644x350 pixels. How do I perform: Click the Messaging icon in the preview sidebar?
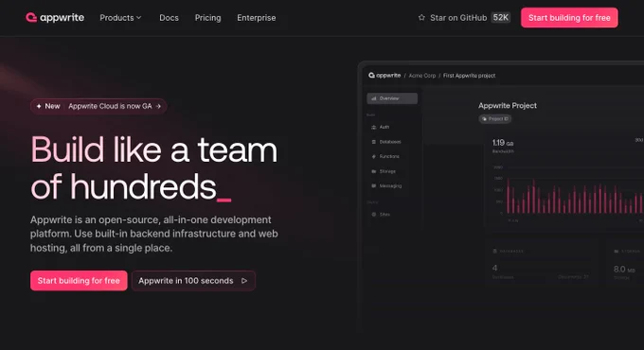374,185
